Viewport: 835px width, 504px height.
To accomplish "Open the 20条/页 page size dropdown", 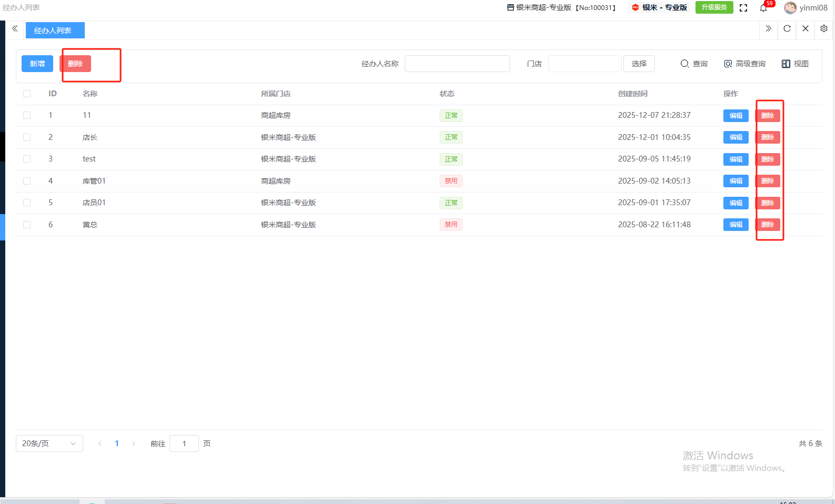I will coord(49,443).
